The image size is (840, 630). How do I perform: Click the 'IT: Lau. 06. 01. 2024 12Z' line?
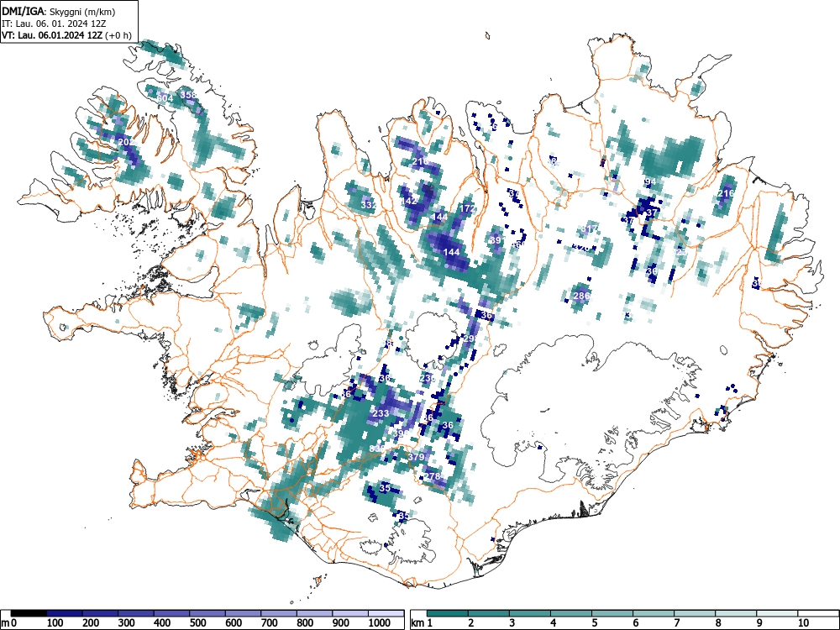(54, 24)
